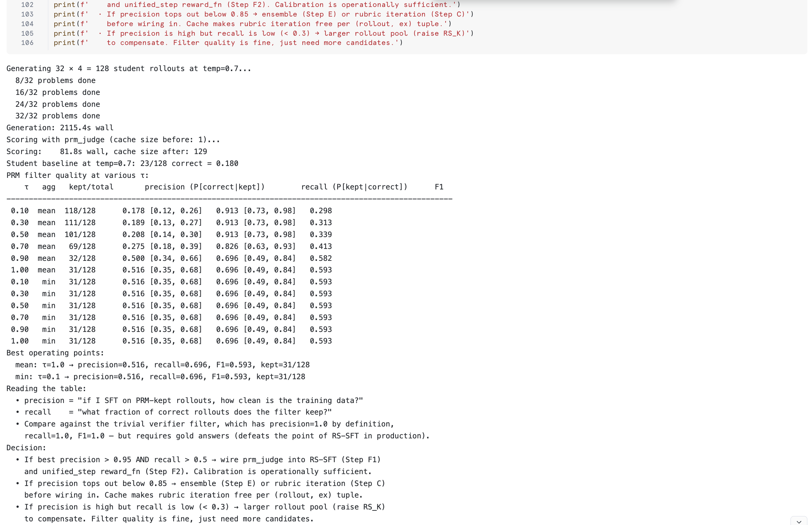Click the 'Decision:' heading in the output
Screen dimensions: 812x525
(26, 448)
